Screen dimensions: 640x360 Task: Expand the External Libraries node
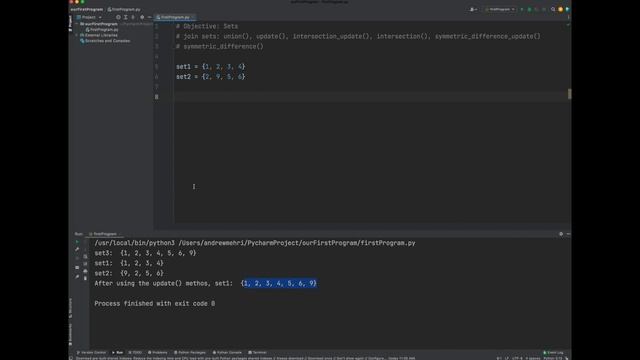coord(77,35)
